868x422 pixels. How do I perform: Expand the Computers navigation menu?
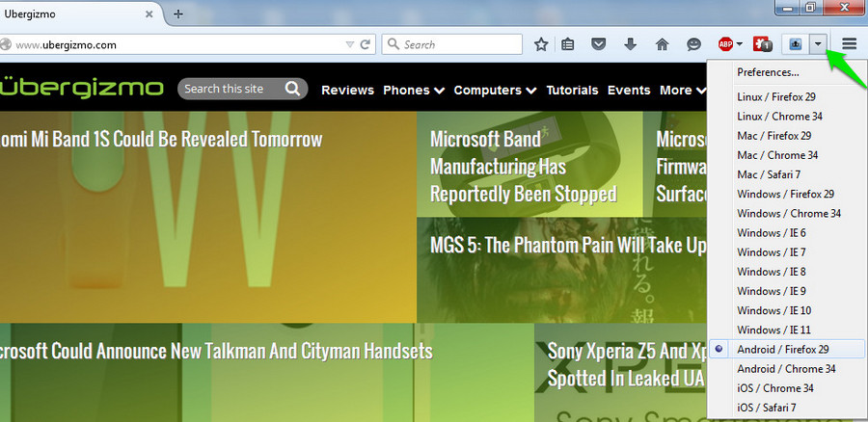(495, 91)
